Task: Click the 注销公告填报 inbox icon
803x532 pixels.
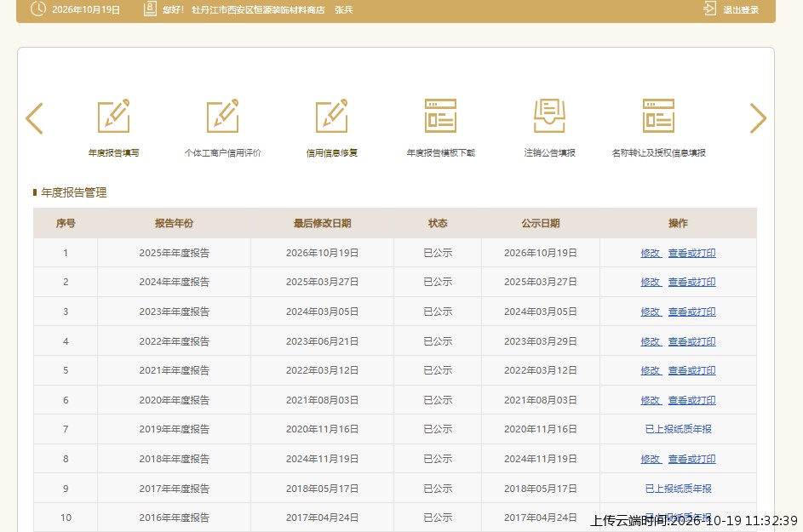Action: point(549,117)
